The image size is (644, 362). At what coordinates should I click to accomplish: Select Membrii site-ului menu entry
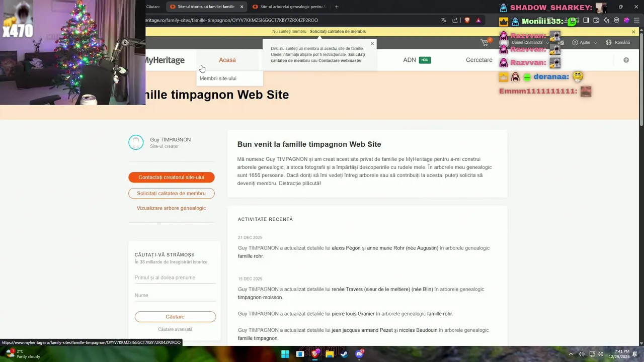click(x=218, y=78)
